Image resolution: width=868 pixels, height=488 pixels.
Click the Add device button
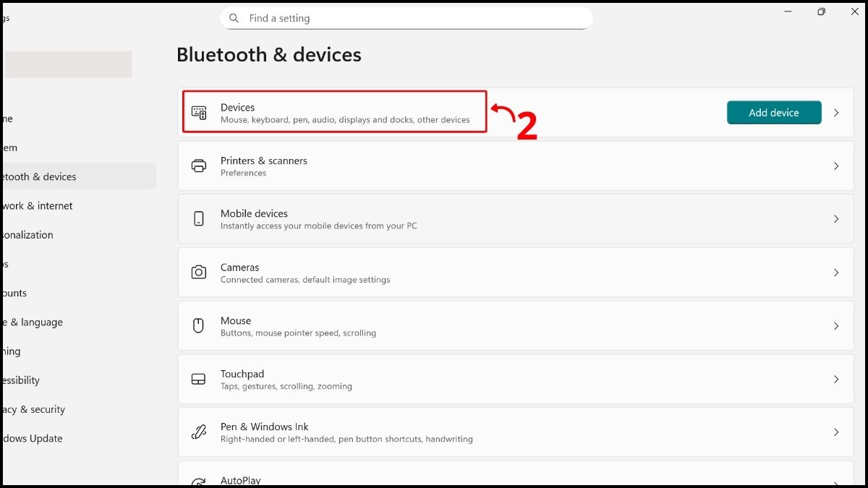(773, 112)
